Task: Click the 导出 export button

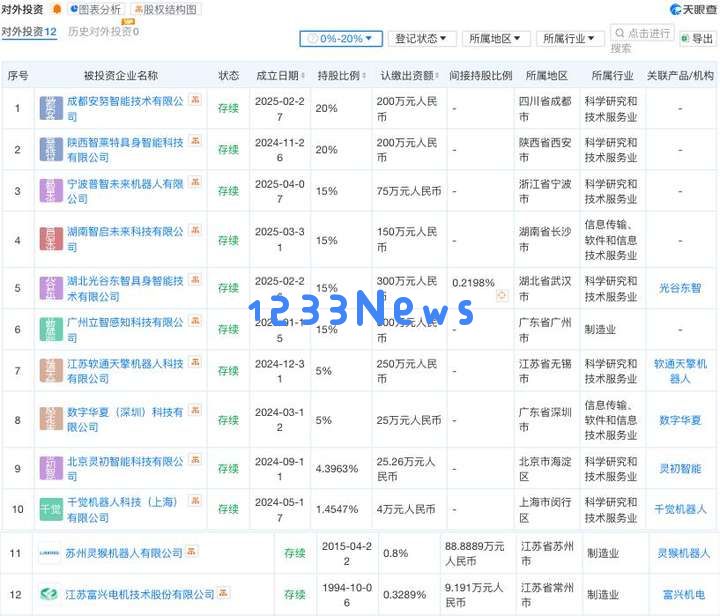Action: click(698, 39)
